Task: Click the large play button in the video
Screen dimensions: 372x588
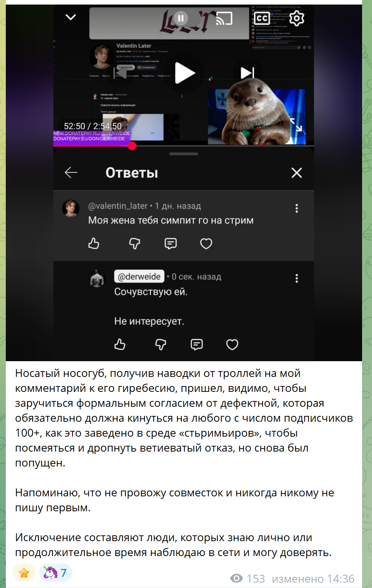Action: point(184,73)
